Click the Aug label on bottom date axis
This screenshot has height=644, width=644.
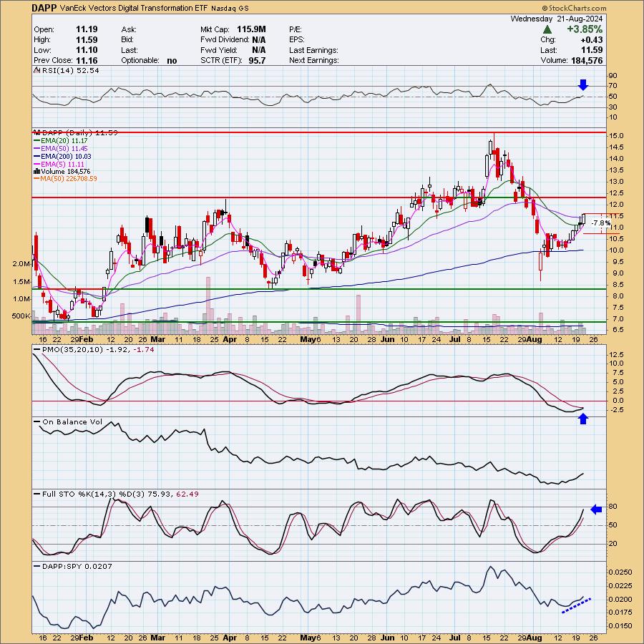click(535, 638)
